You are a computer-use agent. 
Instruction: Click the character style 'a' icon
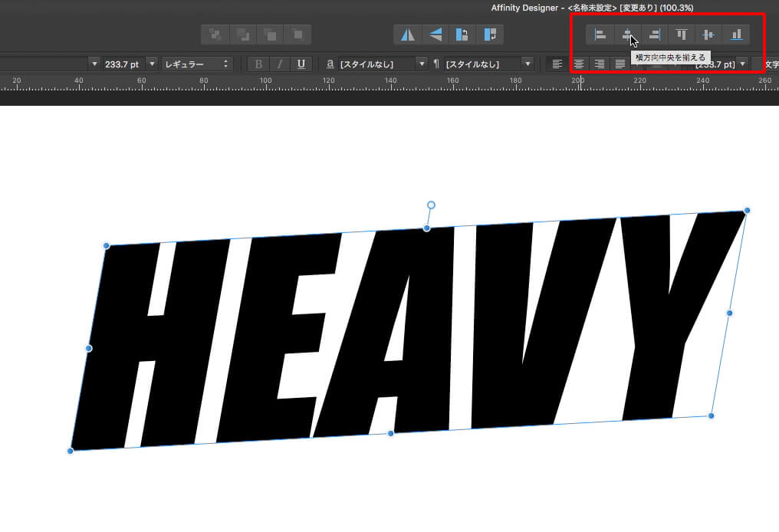click(x=330, y=64)
